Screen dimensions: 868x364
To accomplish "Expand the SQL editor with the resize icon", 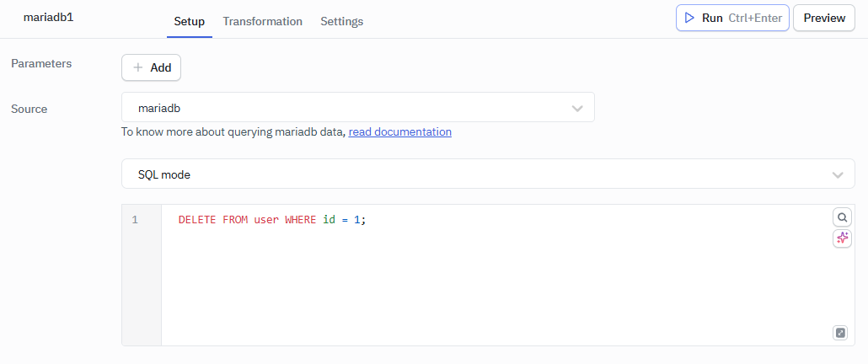I will click(840, 333).
